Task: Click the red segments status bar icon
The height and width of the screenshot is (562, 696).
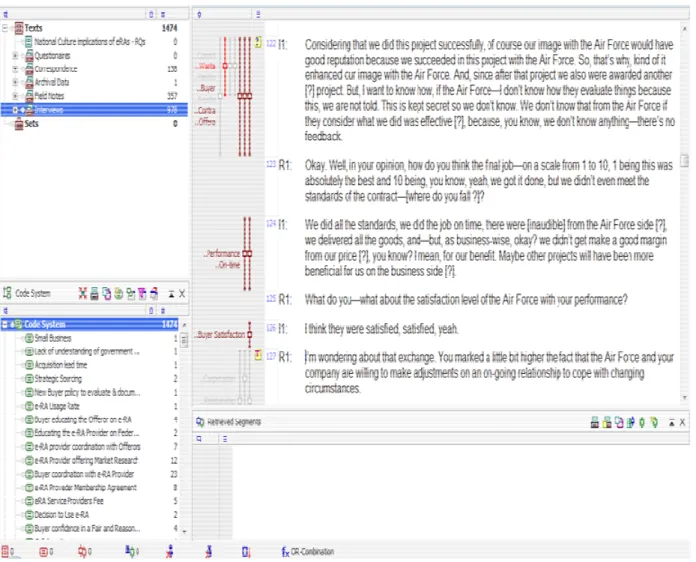Action: tap(82, 551)
